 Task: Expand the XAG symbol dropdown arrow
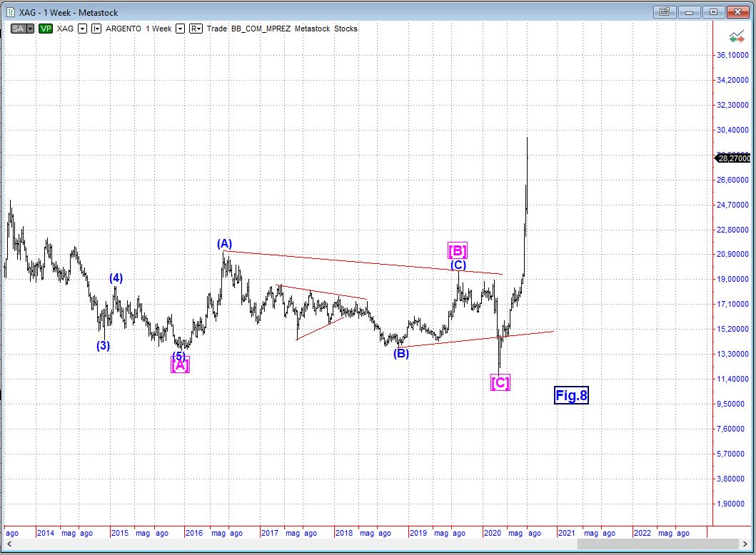point(82,29)
